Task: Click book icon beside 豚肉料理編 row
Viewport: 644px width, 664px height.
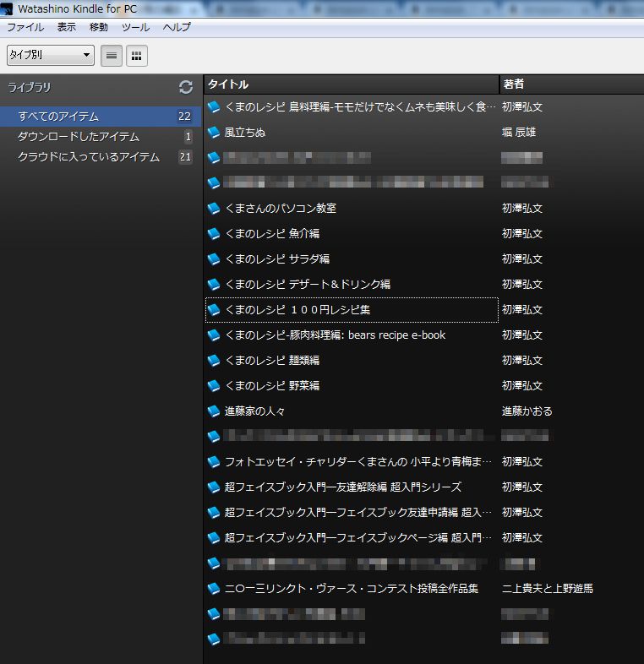Action: pos(214,335)
